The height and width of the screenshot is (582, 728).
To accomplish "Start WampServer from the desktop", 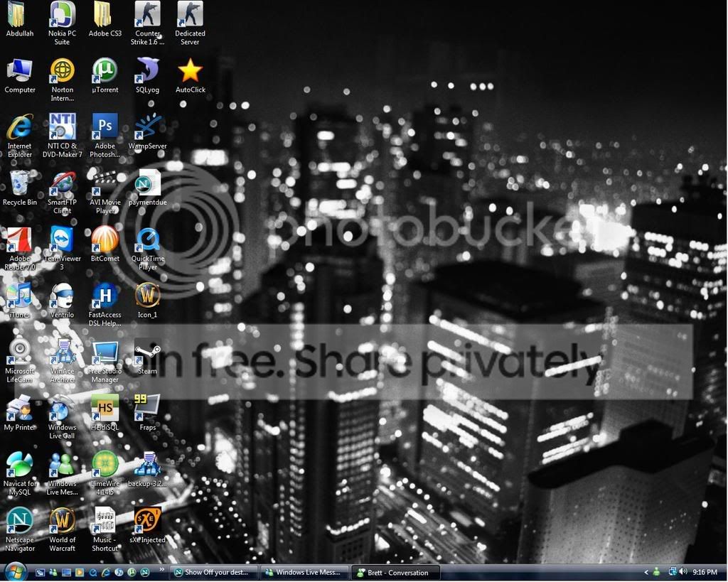I will tap(148, 132).
